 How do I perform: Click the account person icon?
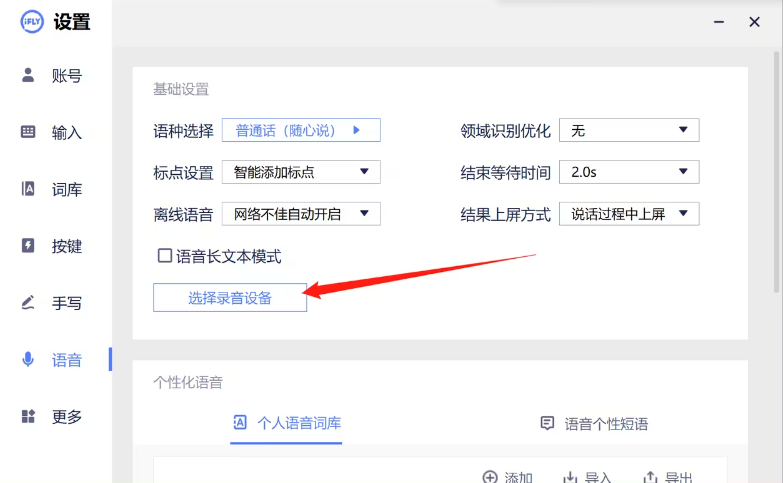28,75
